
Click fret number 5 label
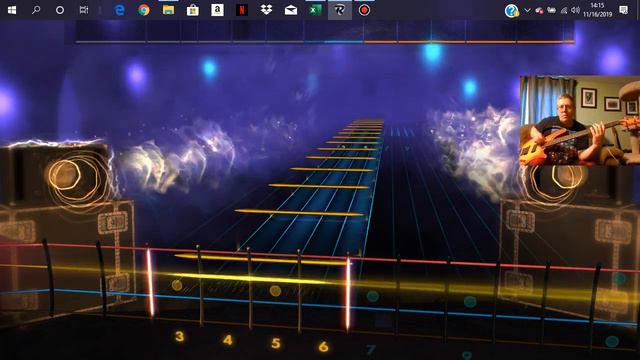(276, 343)
